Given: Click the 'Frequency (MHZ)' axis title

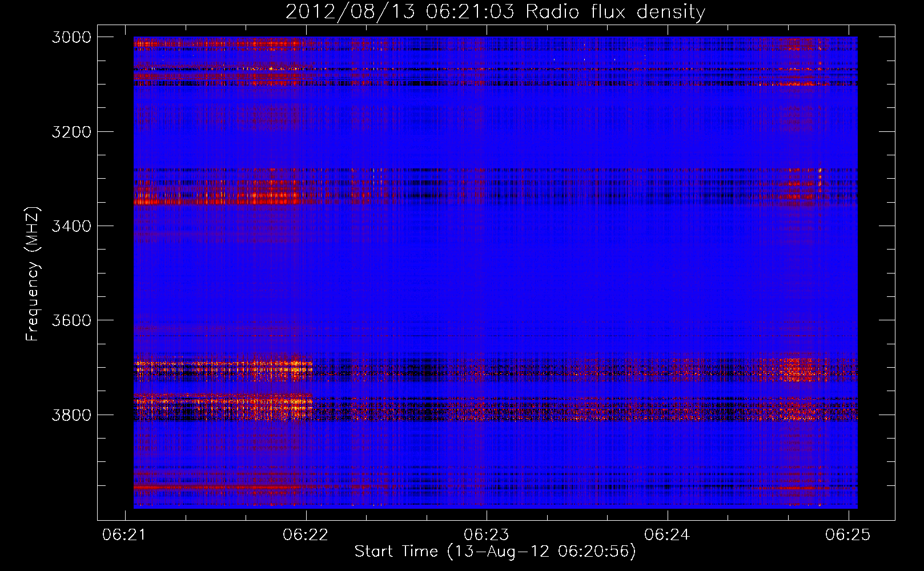Looking at the screenshot, I should coord(33,274).
